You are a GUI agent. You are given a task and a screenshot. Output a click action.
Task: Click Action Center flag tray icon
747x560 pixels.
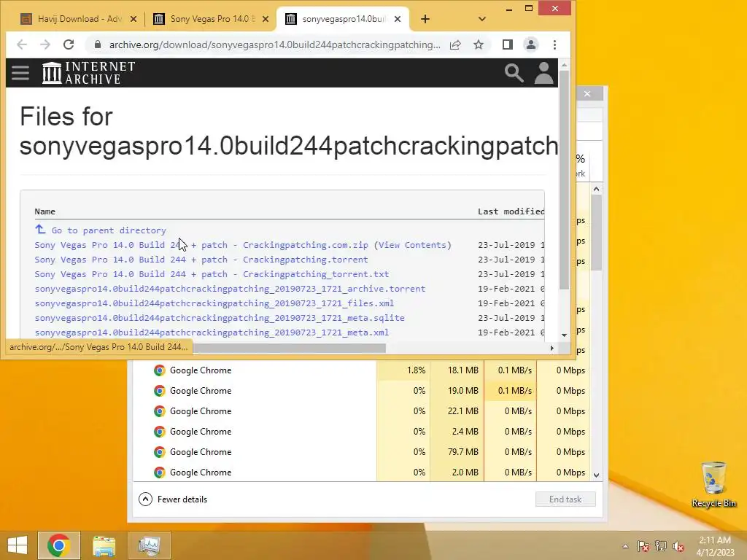point(643,546)
